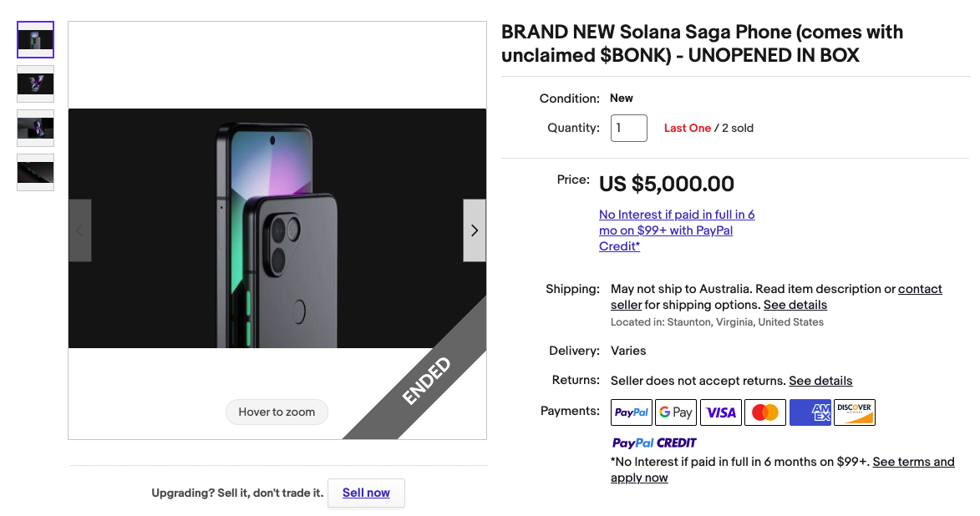Select the American Express payment icon
The image size is (980, 516).
pyautogui.click(x=810, y=412)
